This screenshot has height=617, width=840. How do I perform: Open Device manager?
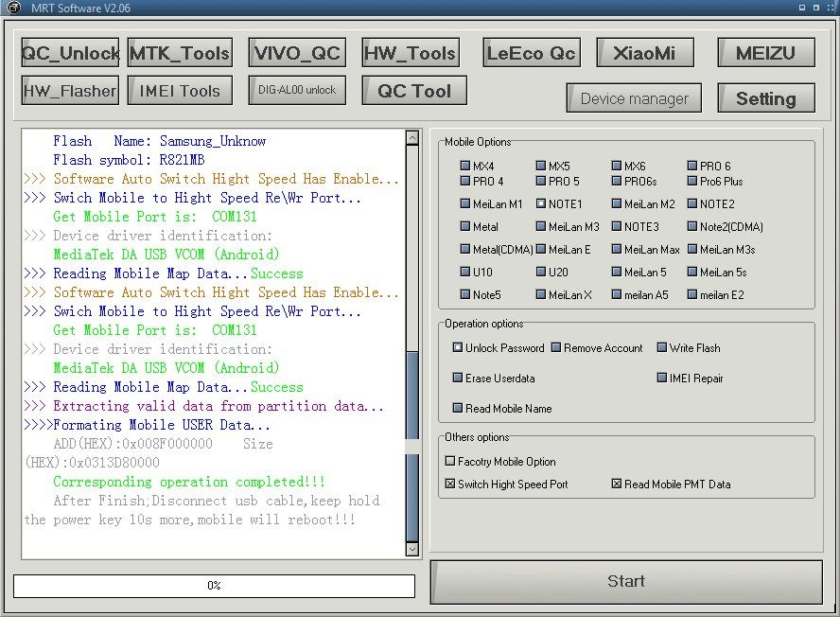[634, 98]
